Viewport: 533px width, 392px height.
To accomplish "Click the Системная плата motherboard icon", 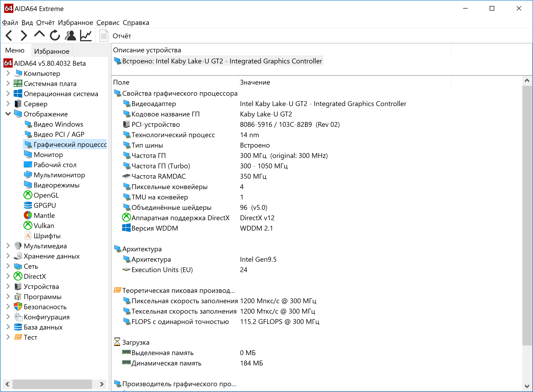I will tap(18, 83).
